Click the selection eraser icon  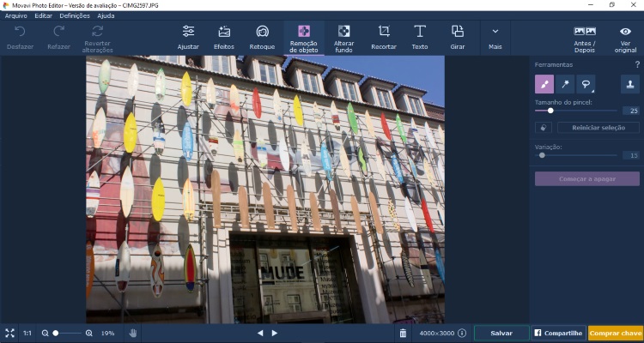point(542,128)
